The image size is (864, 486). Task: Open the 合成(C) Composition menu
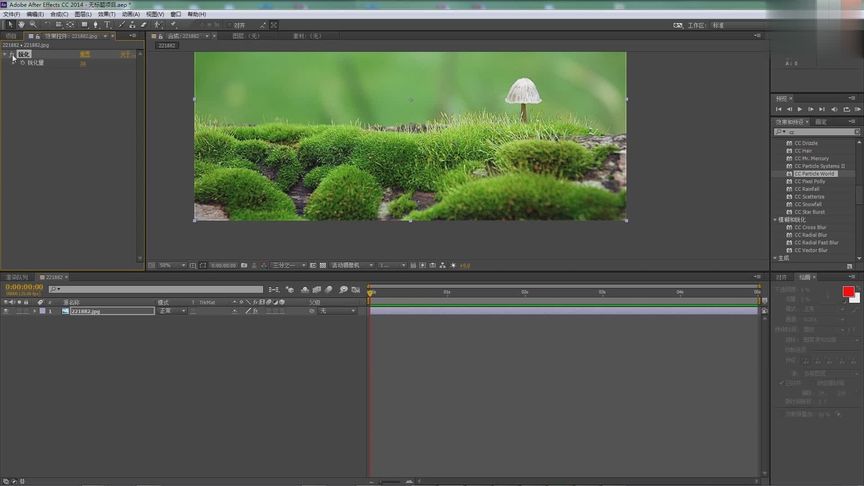59,14
